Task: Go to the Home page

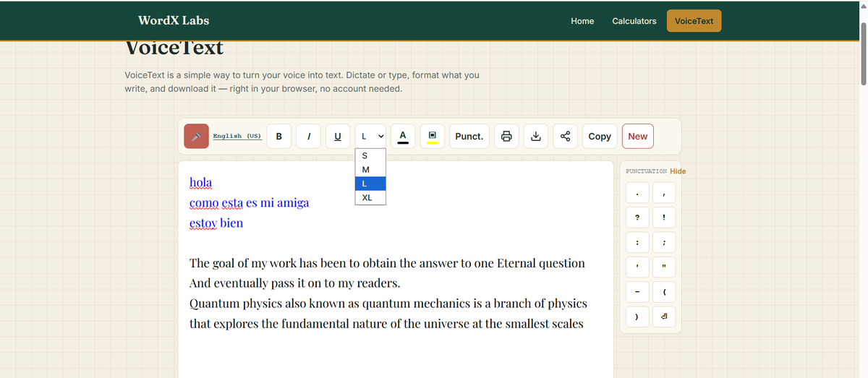Action: pyautogui.click(x=582, y=21)
